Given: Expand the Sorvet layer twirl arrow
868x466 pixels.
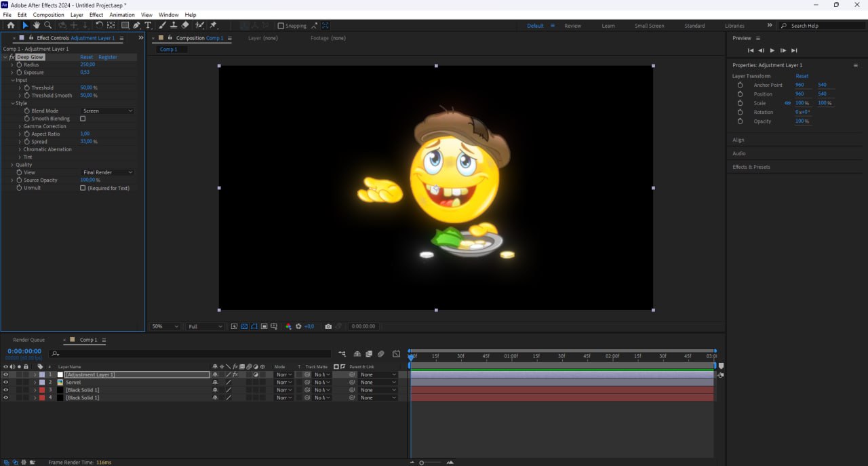Looking at the screenshot, I should [x=35, y=383].
